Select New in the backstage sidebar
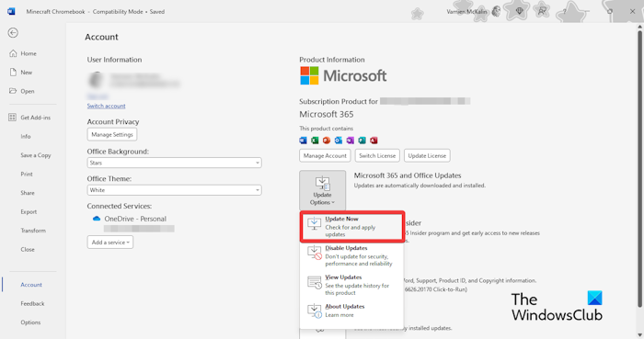Image resolution: width=644 pixels, height=339 pixels. (x=27, y=73)
